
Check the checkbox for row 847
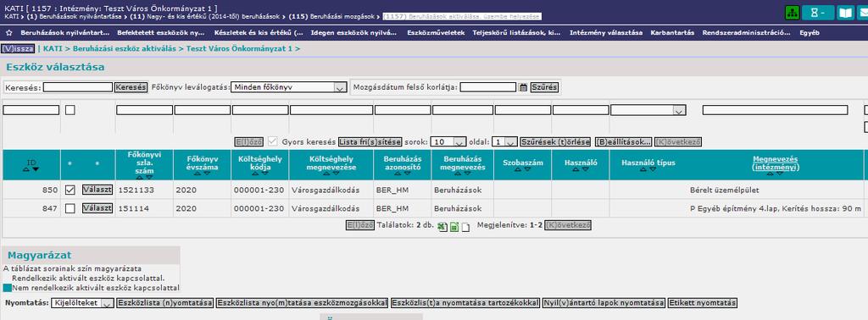pos(70,208)
